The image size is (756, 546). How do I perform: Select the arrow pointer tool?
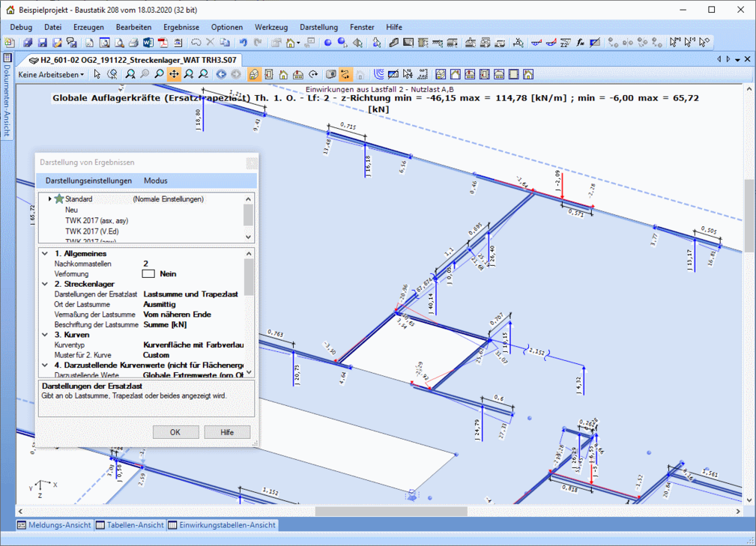point(97,74)
